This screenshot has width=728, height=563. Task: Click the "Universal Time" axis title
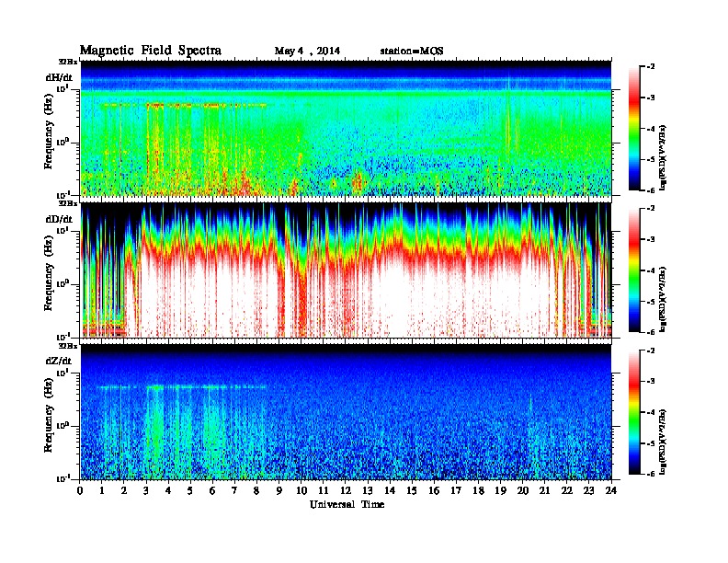(x=347, y=504)
